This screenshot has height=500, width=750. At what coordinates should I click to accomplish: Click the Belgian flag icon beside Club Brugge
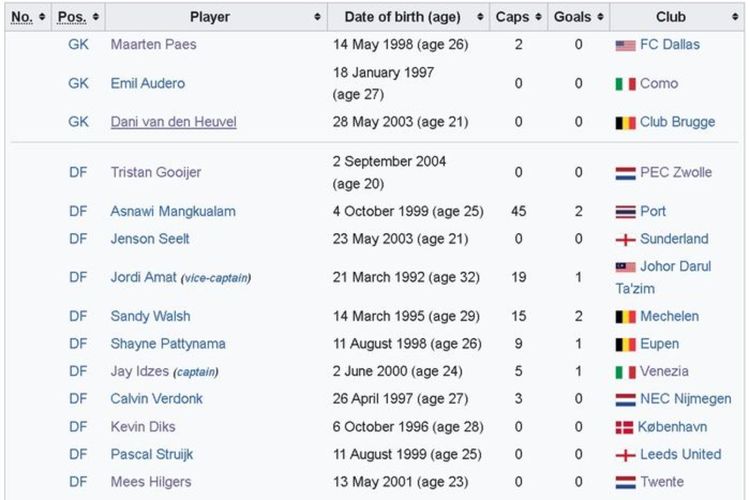click(x=625, y=123)
